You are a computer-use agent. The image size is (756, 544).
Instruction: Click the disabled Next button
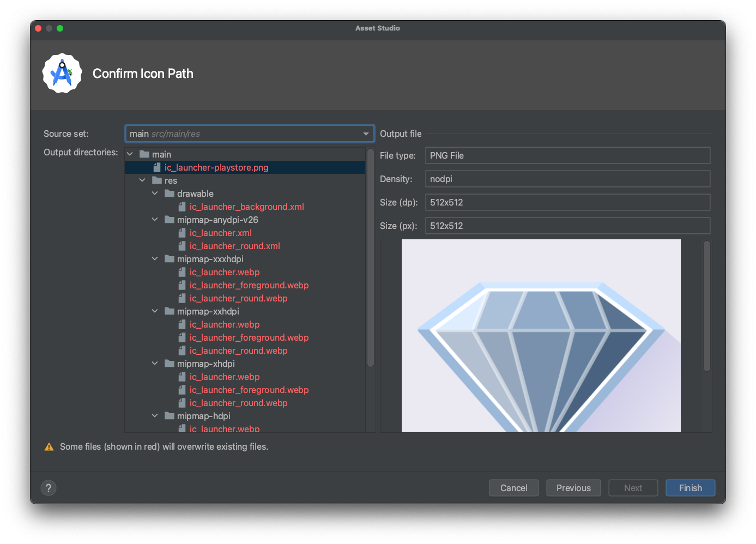point(633,488)
